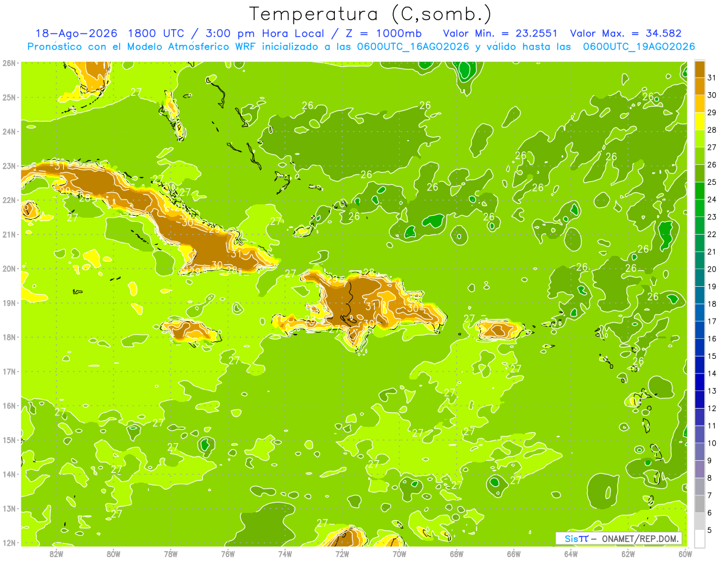This screenshot has width=728, height=562.
Task: Click the 70W longitude axis label
Action: [399, 554]
